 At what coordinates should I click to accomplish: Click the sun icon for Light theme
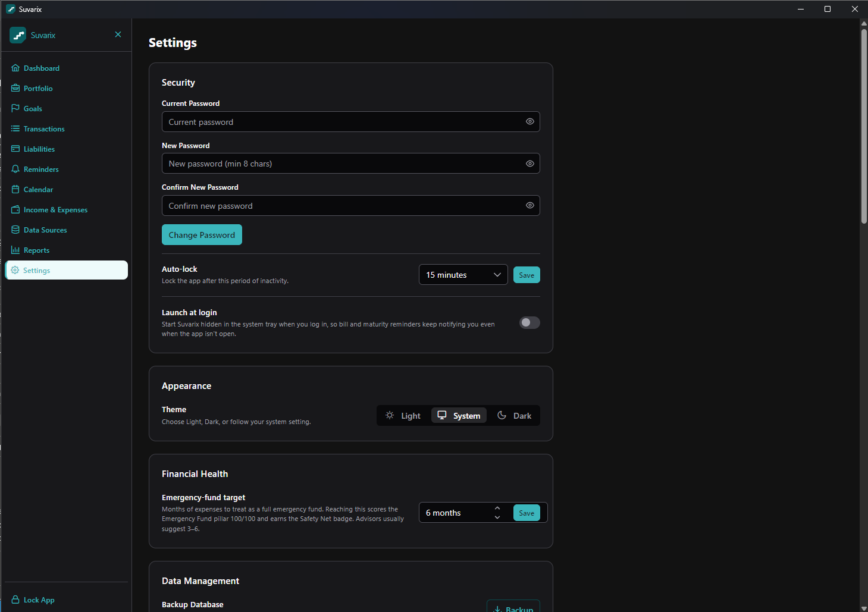pos(390,415)
